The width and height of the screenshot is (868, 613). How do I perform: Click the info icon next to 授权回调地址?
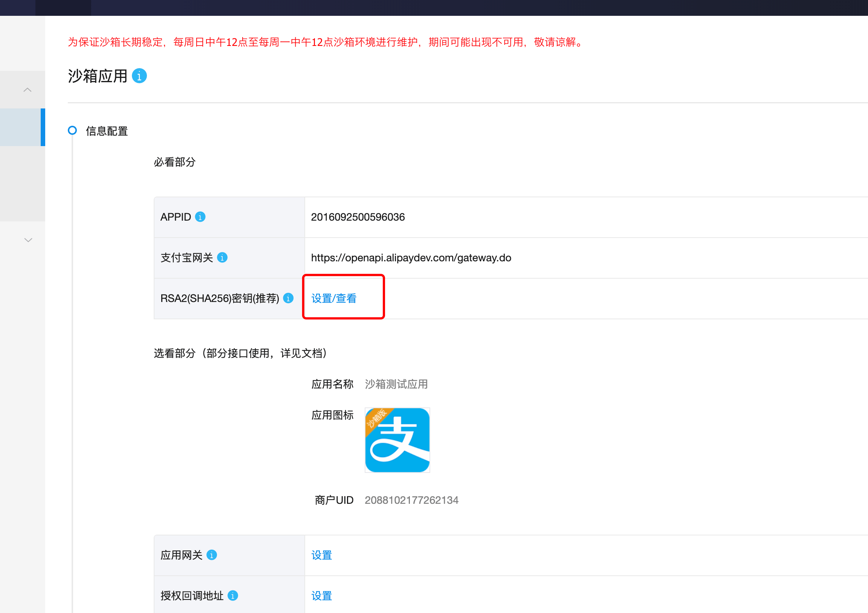point(234,595)
